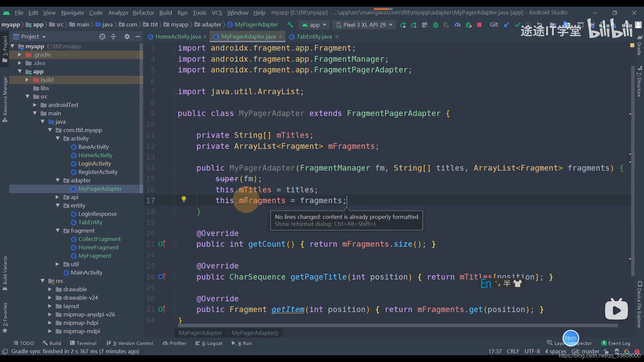Viewport: 644px width, 362px height.
Task: Collapse the fragment package
Action: tap(58, 231)
